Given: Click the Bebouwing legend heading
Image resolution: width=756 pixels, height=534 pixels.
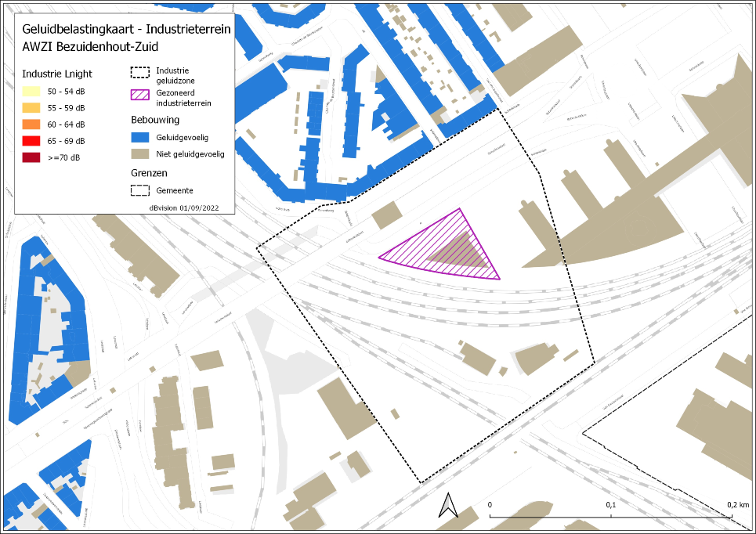Looking at the screenshot, I should click(x=155, y=120).
